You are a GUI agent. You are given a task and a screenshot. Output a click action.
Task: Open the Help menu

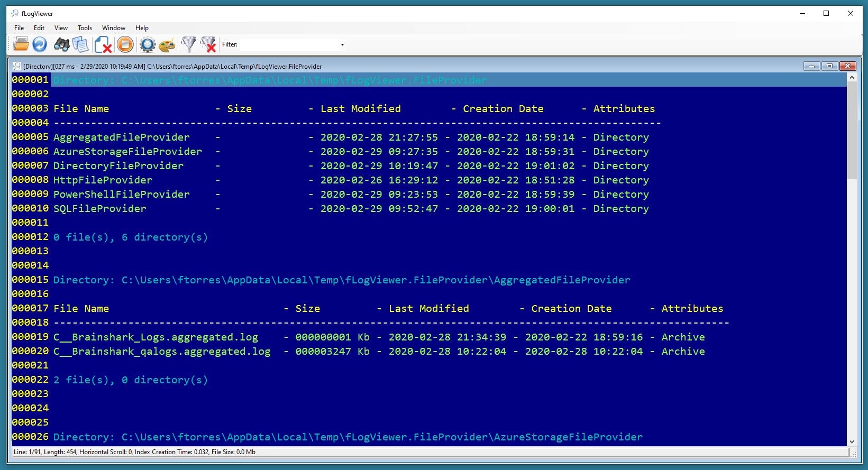point(142,28)
